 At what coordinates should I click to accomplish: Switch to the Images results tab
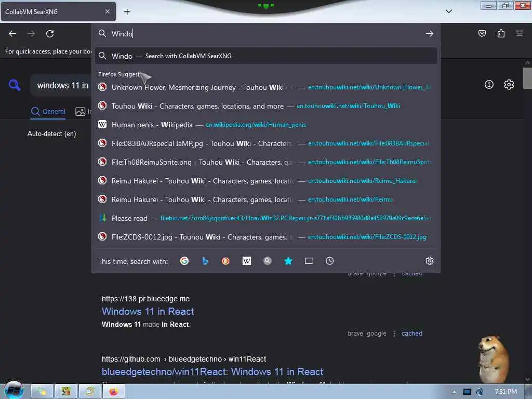[x=84, y=112]
